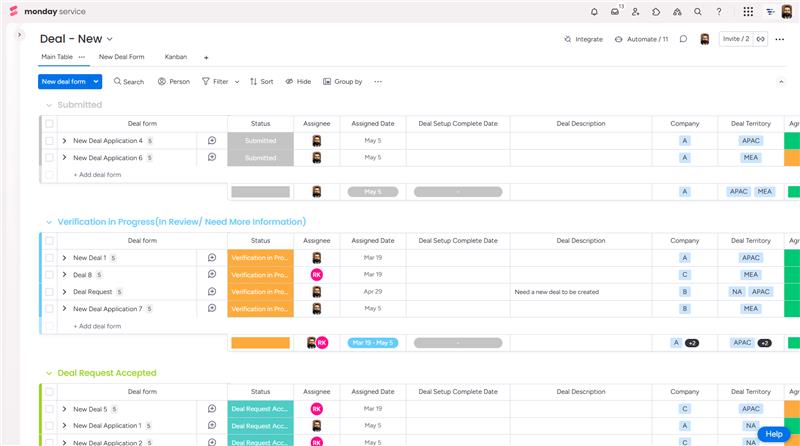Check the New Deal Application 4 row

[x=49, y=141]
